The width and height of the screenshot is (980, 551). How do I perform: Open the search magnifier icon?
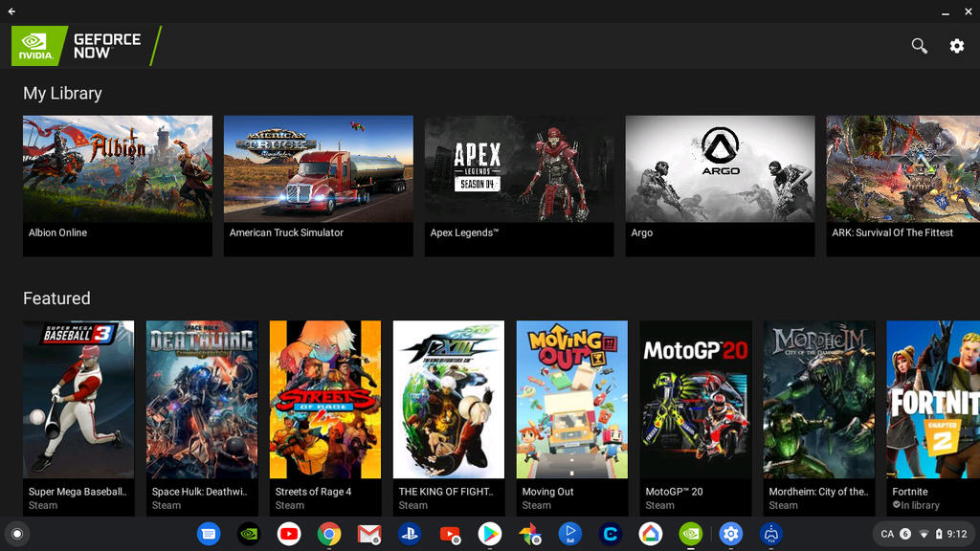pyautogui.click(x=919, y=46)
